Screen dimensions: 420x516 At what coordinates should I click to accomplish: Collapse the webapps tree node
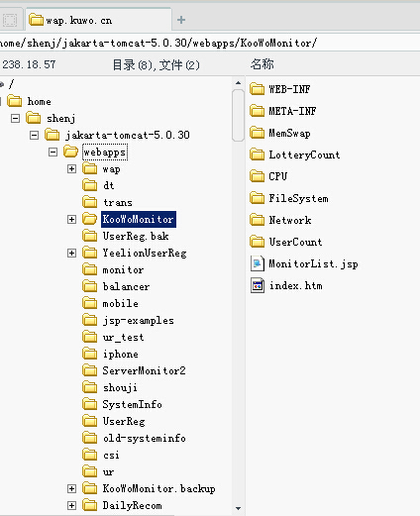pyautogui.click(x=52, y=152)
